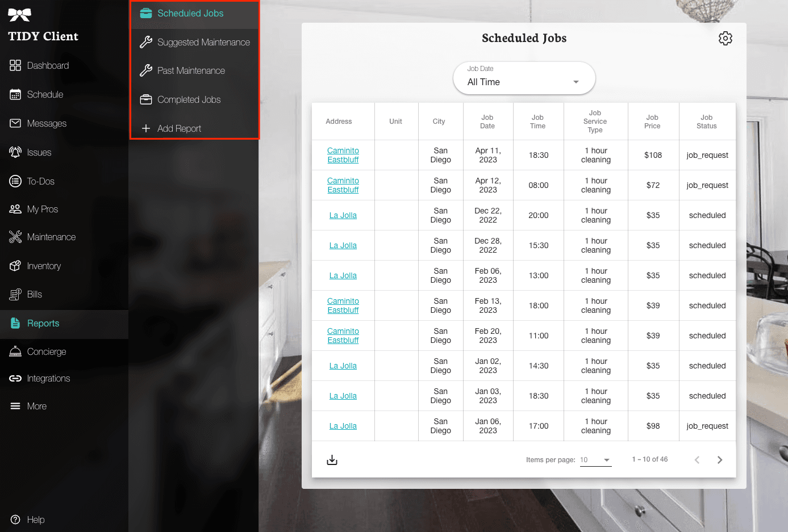
Task: Go to next page of jobs
Action: coord(720,460)
